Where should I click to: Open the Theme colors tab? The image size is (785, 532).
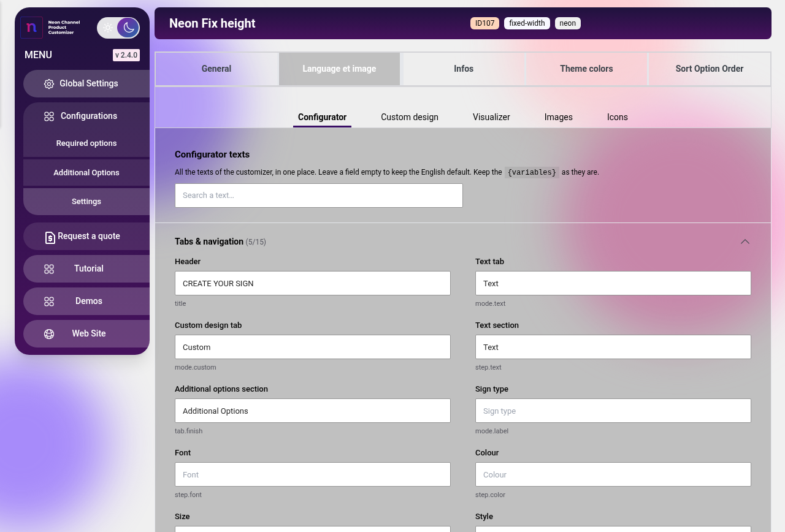click(586, 69)
